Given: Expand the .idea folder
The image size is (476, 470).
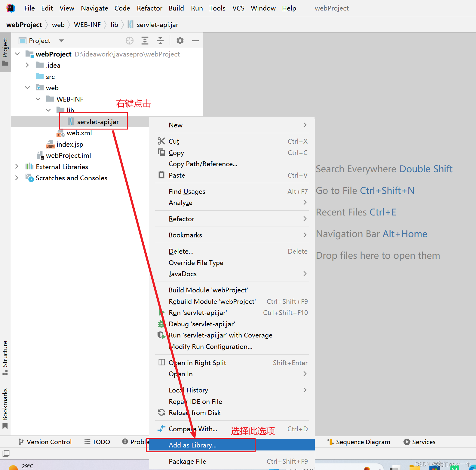Looking at the screenshot, I should click(27, 65).
